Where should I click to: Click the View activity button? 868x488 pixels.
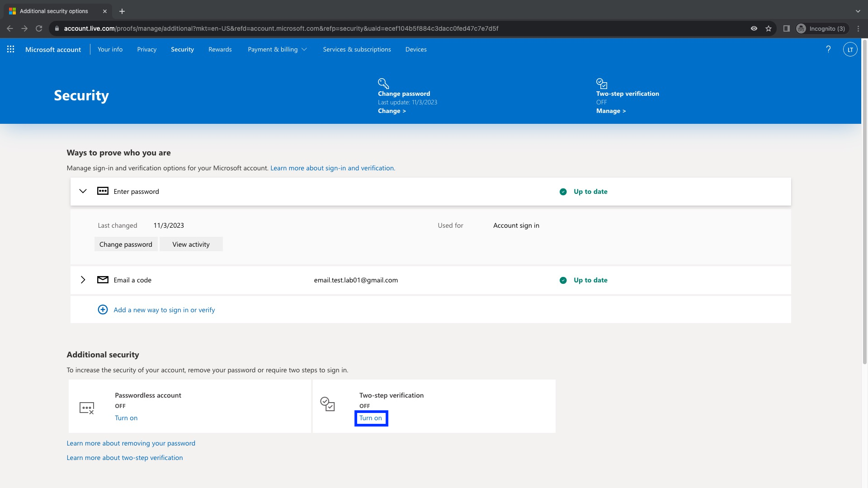coord(191,244)
